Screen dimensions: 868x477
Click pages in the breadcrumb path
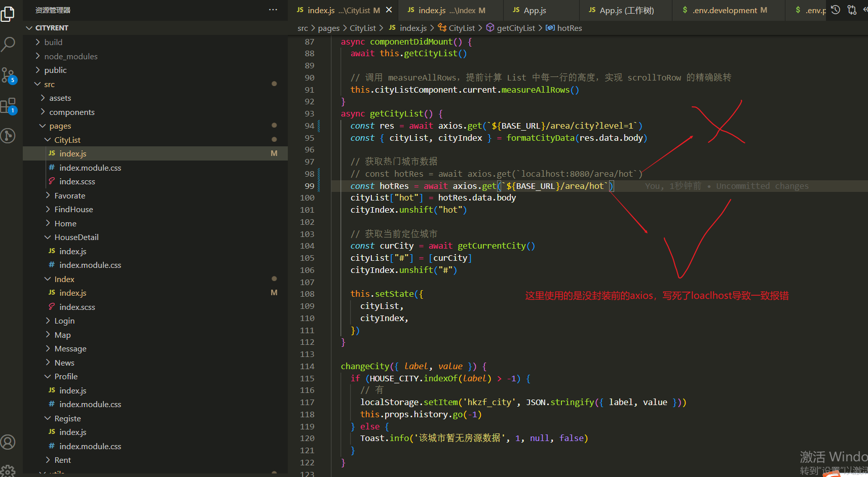coord(329,28)
